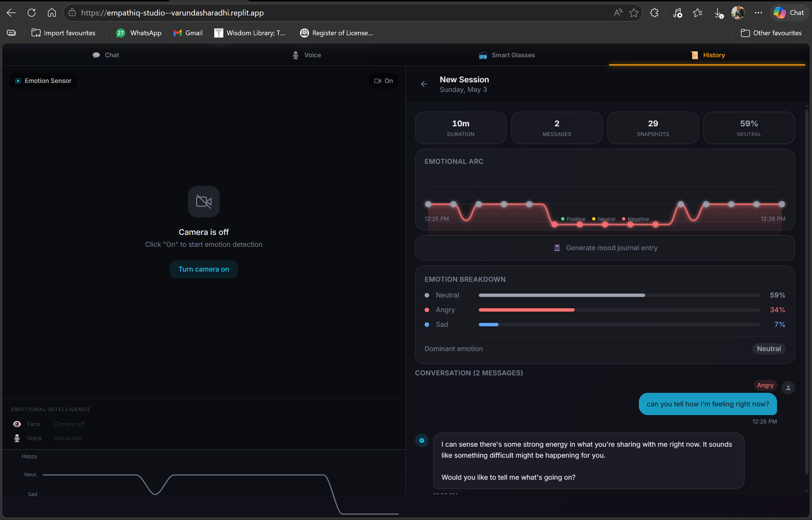Open the favourites list icon
This screenshot has height=520, width=812.
pyautogui.click(x=698, y=13)
